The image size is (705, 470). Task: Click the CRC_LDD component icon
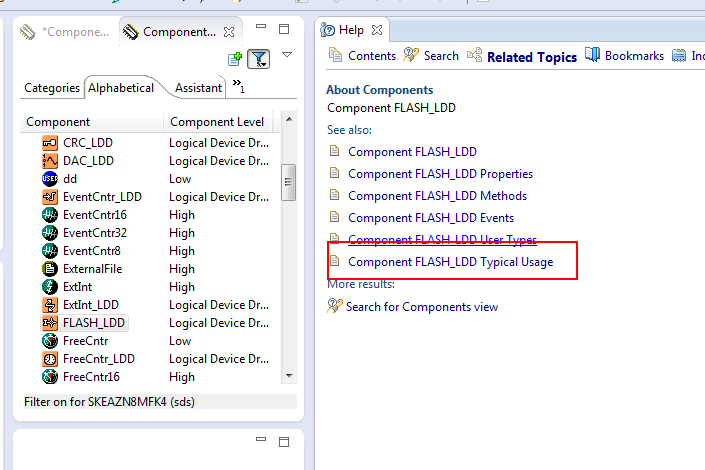tap(50, 143)
